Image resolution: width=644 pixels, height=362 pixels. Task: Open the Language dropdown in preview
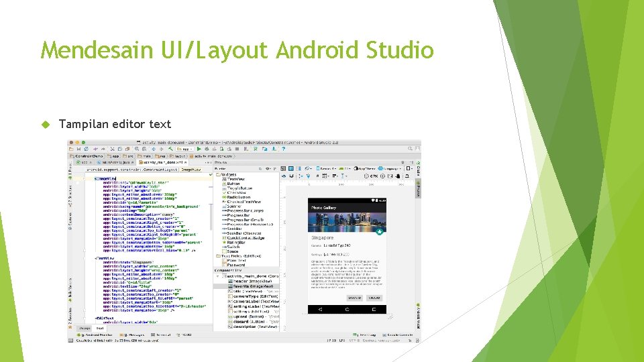[390, 169]
